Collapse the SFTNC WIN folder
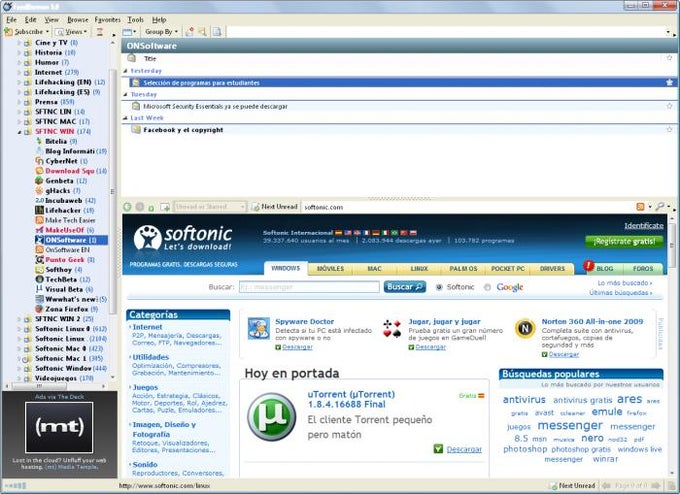680x494 pixels. pos(19,131)
